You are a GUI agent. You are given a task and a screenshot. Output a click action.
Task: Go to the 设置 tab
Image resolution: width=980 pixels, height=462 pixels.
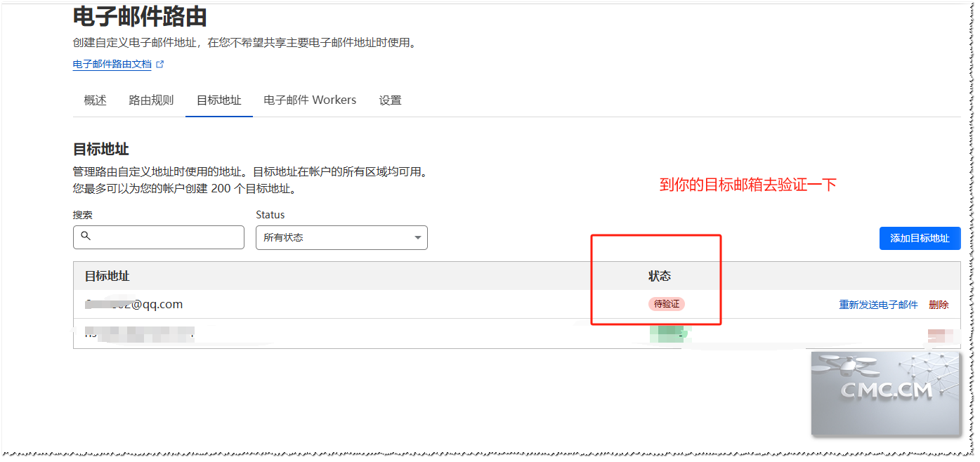tap(390, 100)
